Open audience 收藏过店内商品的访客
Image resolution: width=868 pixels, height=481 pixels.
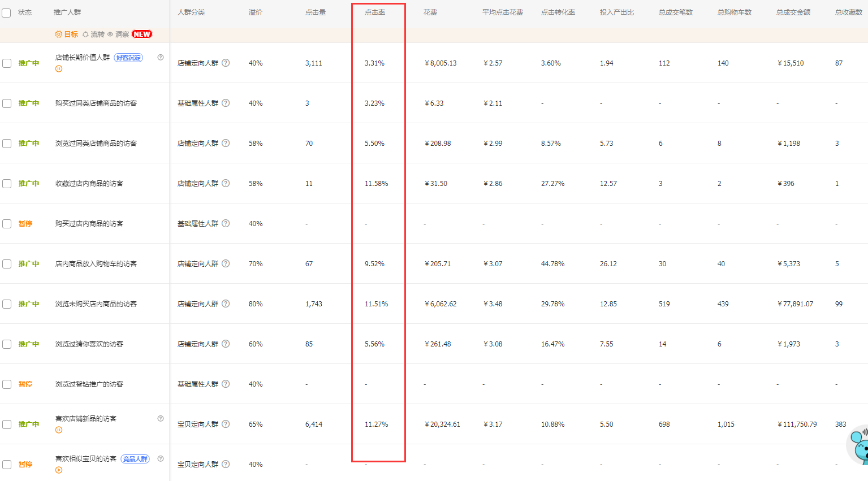click(x=89, y=184)
